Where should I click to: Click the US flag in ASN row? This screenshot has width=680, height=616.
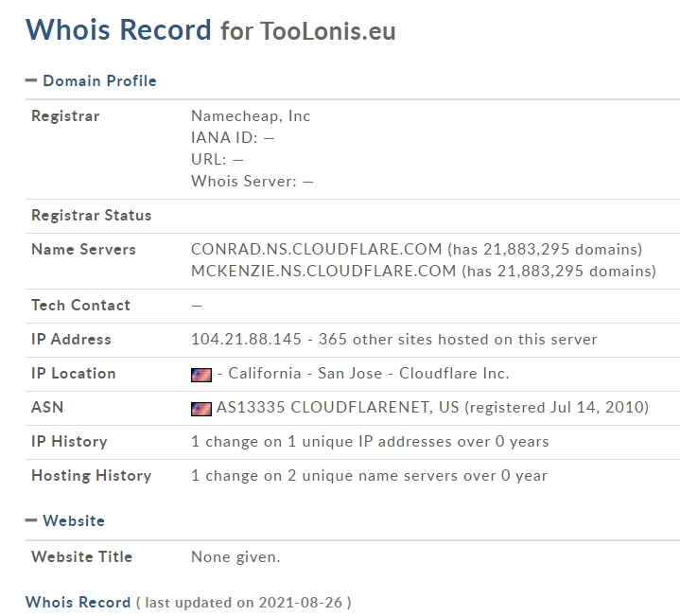201,409
